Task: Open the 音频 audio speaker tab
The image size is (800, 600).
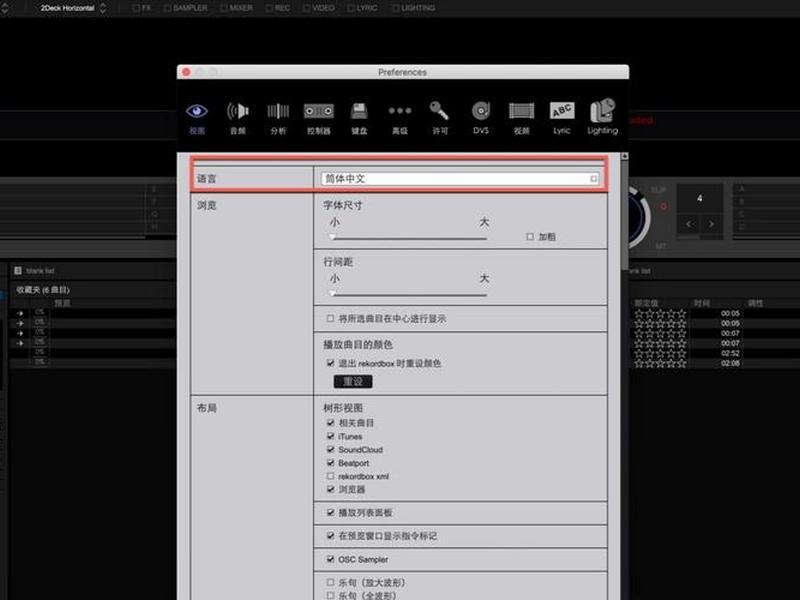Action: point(238,118)
